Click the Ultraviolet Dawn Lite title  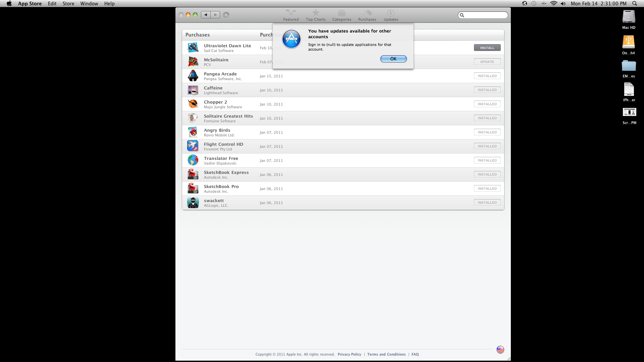[227, 46]
